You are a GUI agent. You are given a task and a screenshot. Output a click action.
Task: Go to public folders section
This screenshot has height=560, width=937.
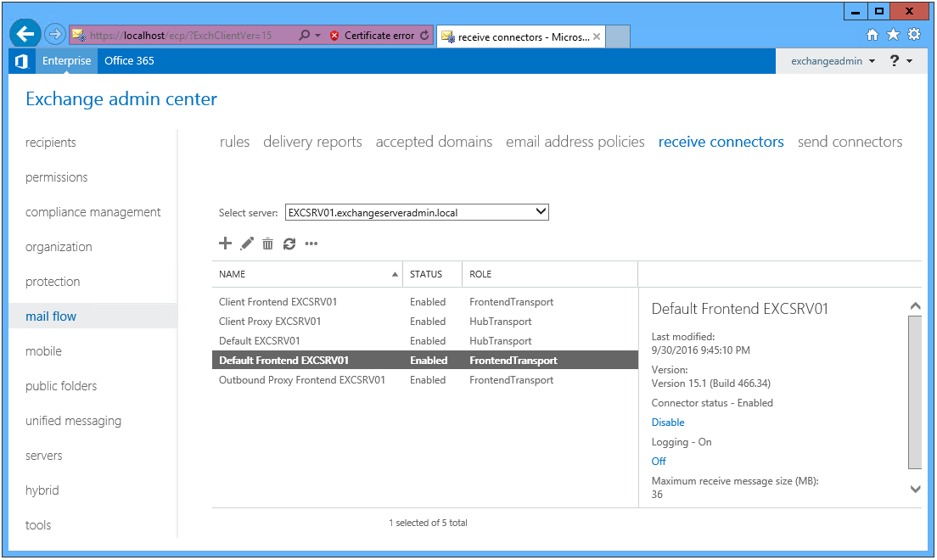pyautogui.click(x=61, y=386)
